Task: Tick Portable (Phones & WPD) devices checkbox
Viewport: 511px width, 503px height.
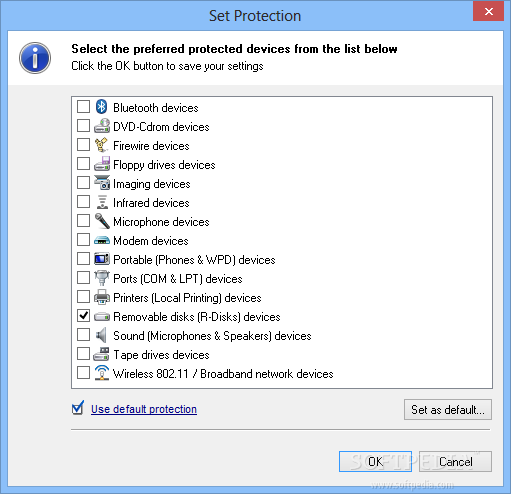Action: point(83,259)
